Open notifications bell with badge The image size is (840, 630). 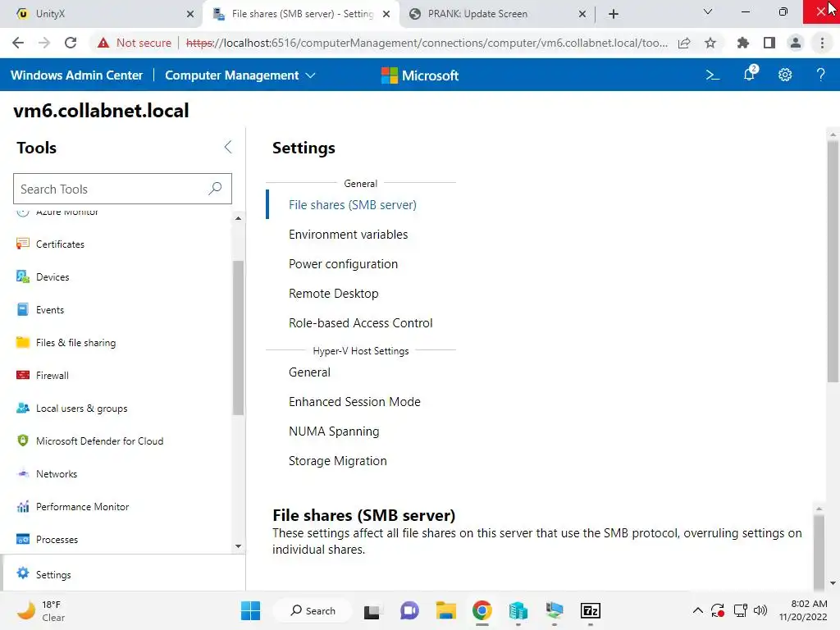(750, 74)
